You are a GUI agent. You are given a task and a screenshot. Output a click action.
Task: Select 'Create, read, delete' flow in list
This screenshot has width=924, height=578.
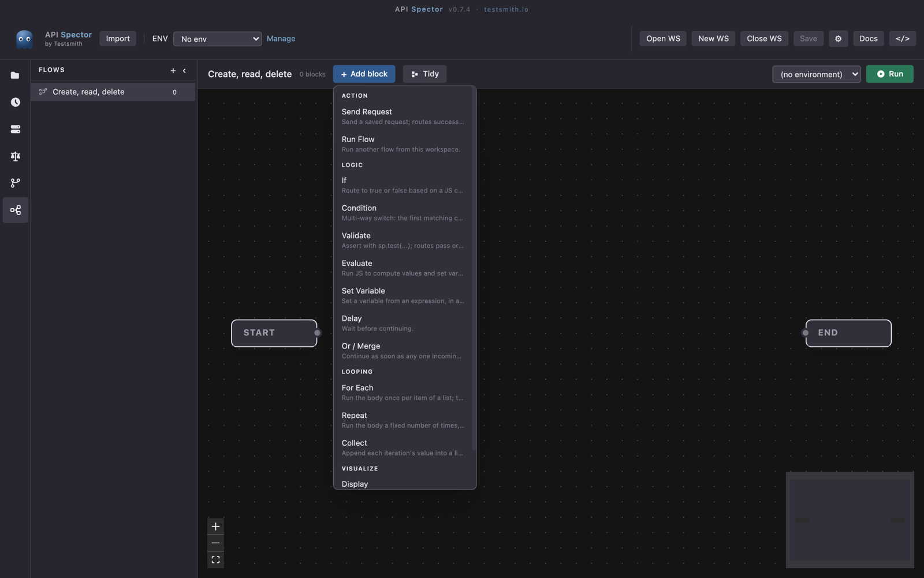113,92
